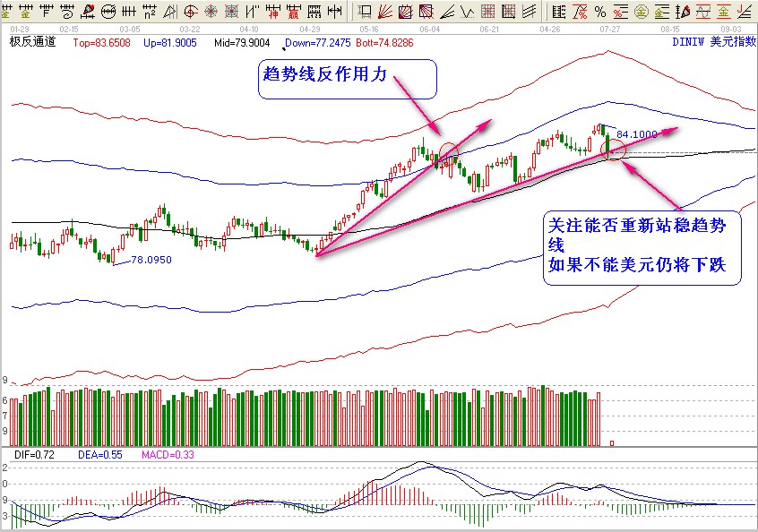This screenshot has height=532, width=758.
Task: Select the 关注能否重新站稳趋势线 annotation box
Action: [642, 248]
